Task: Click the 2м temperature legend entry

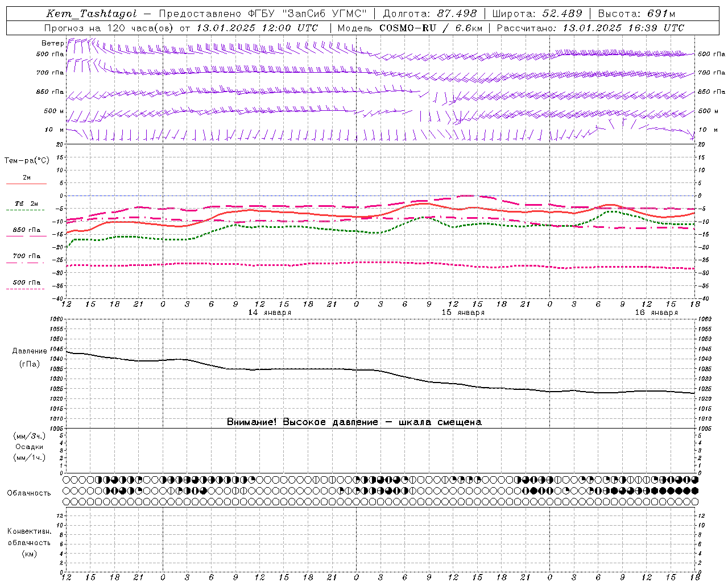Action: coord(27,177)
